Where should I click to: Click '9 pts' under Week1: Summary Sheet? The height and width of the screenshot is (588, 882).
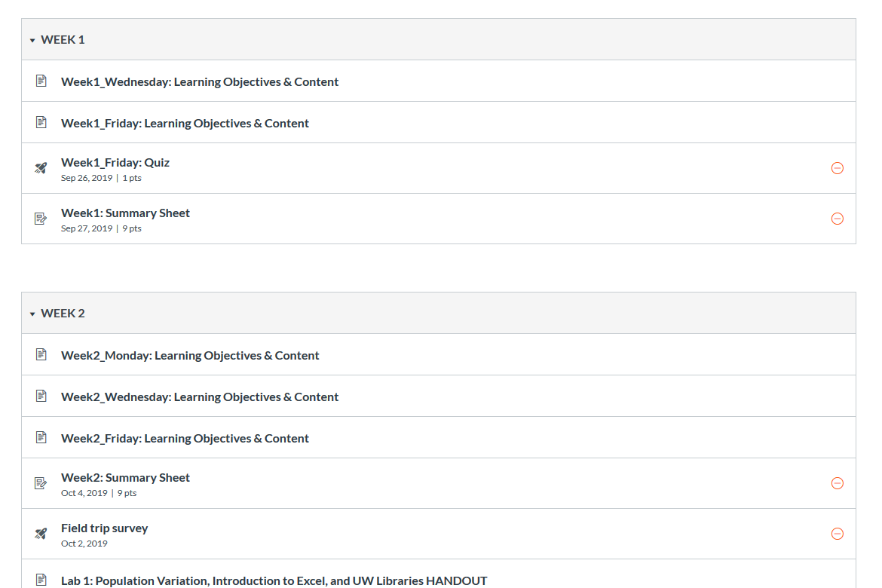(132, 228)
